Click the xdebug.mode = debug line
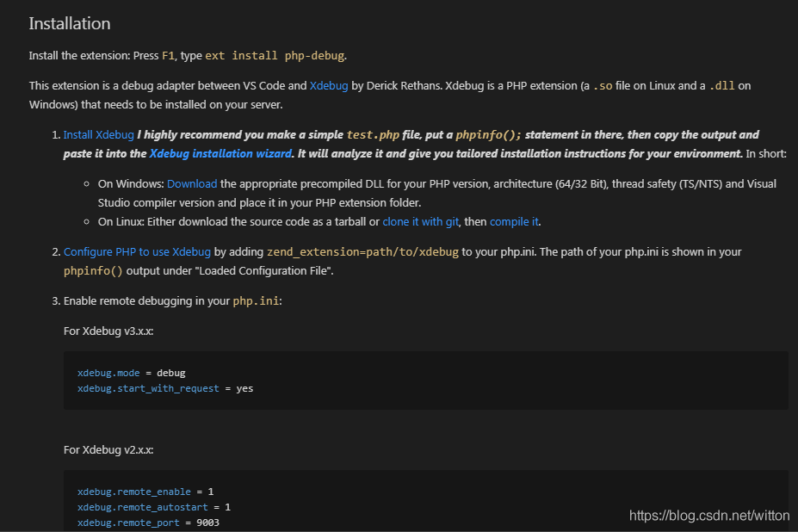This screenshot has height=532, width=798. click(x=132, y=373)
